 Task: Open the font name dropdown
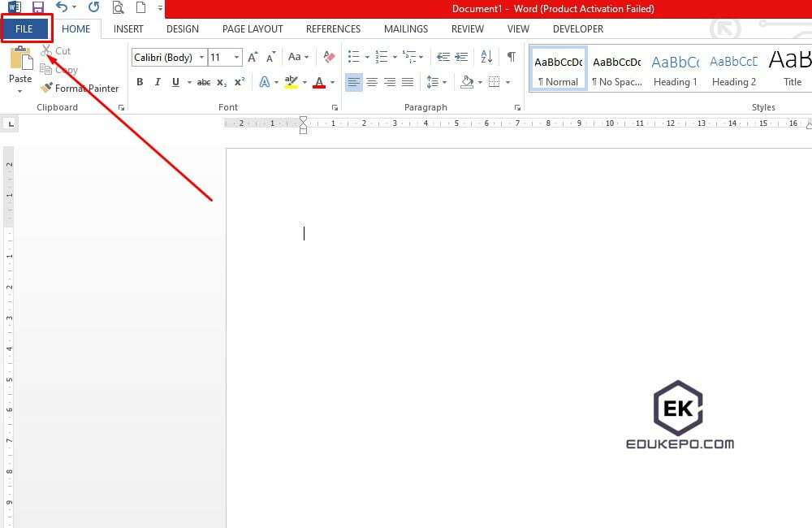pos(202,57)
